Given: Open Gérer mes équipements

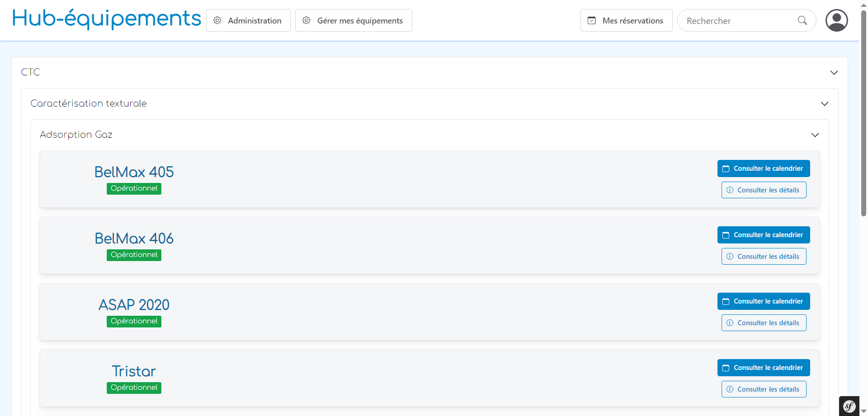Looking at the screenshot, I should click(354, 20).
